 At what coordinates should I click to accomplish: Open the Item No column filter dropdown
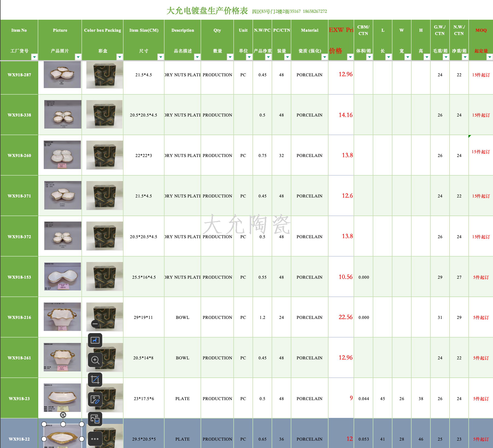[x=34, y=57]
